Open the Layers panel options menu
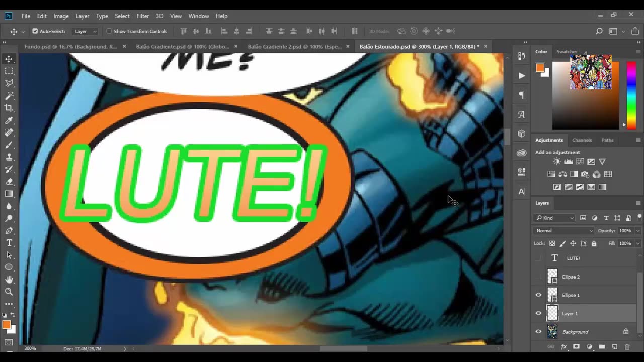The image size is (644, 362). 638,203
